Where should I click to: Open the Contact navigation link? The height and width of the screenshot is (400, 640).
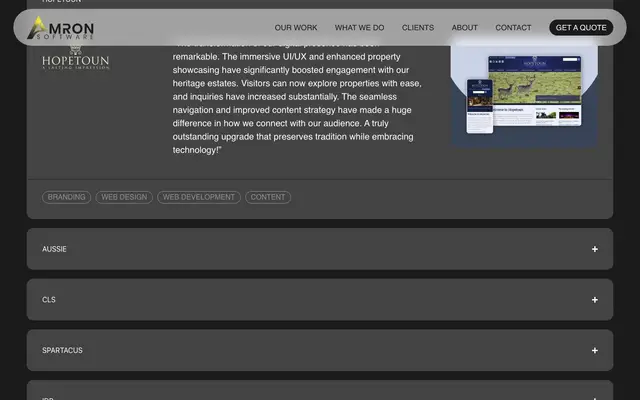point(513,28)
